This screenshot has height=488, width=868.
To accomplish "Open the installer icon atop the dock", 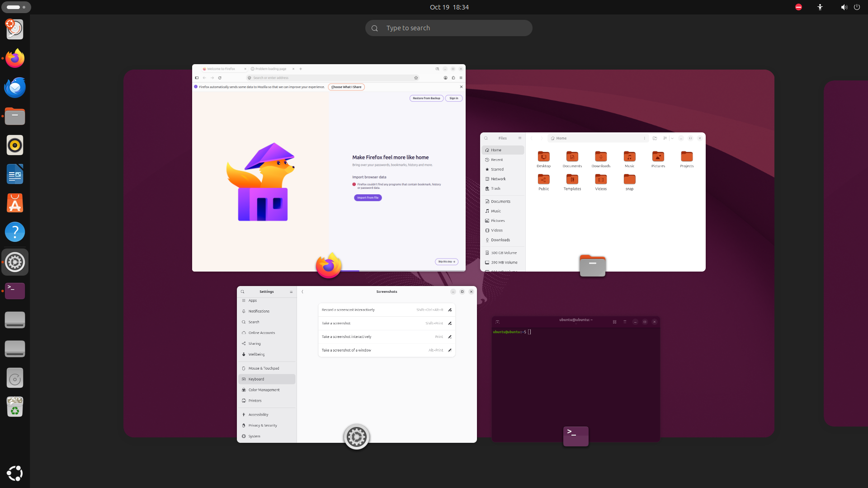I will pyautogui.click(x=15, y=29).
